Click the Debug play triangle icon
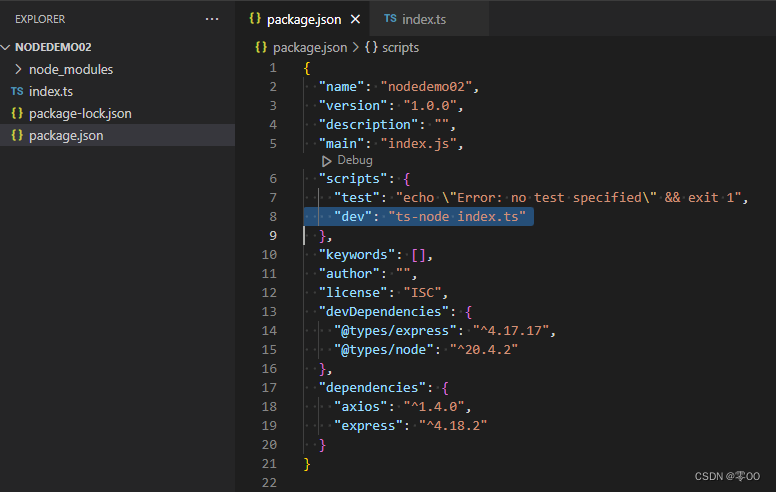Screen dimensions: 776x492 pyautogui.click(x=327, y=161)
